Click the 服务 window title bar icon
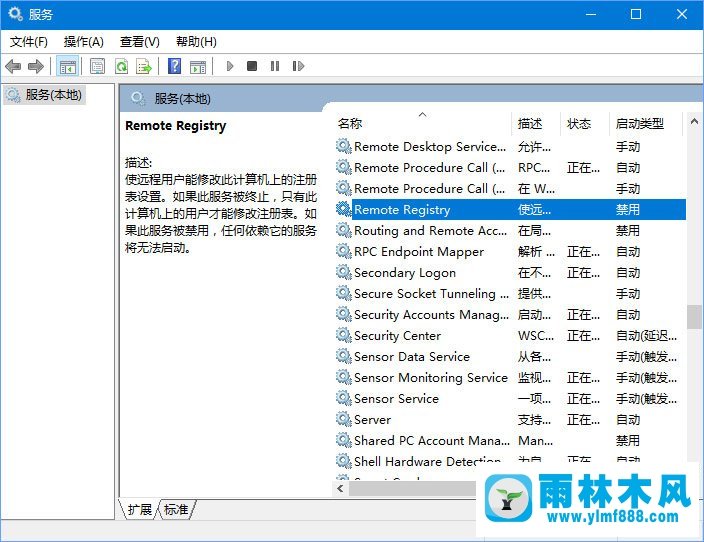Image resolution: width=704 pixels, height=542 pixels. pyautogui.click(x=15, y=14)
